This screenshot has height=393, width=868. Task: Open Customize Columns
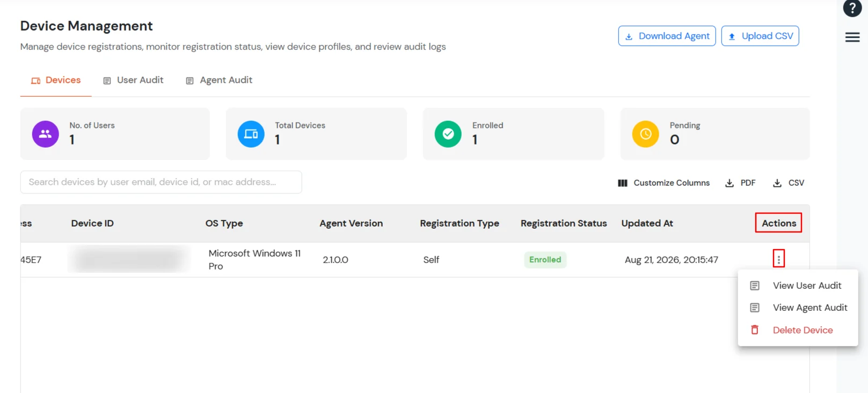pyautogui.click(x=664, y=183)
